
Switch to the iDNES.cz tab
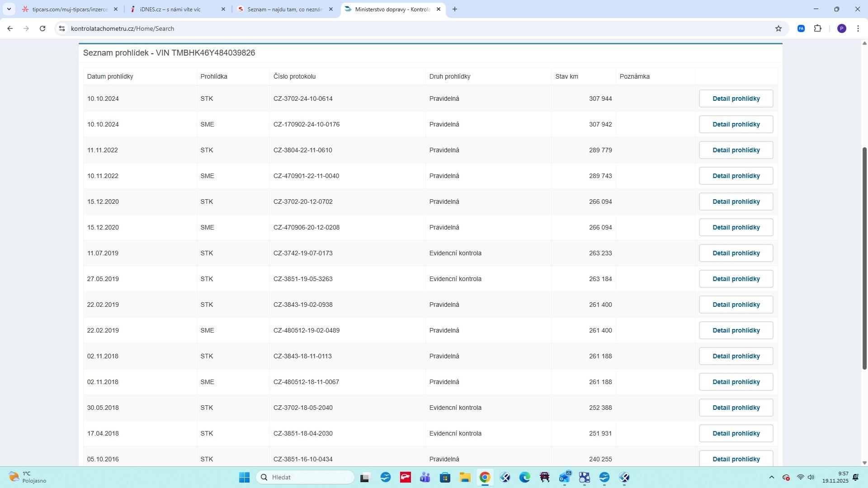pyautogui.click(x=176, y=9)
